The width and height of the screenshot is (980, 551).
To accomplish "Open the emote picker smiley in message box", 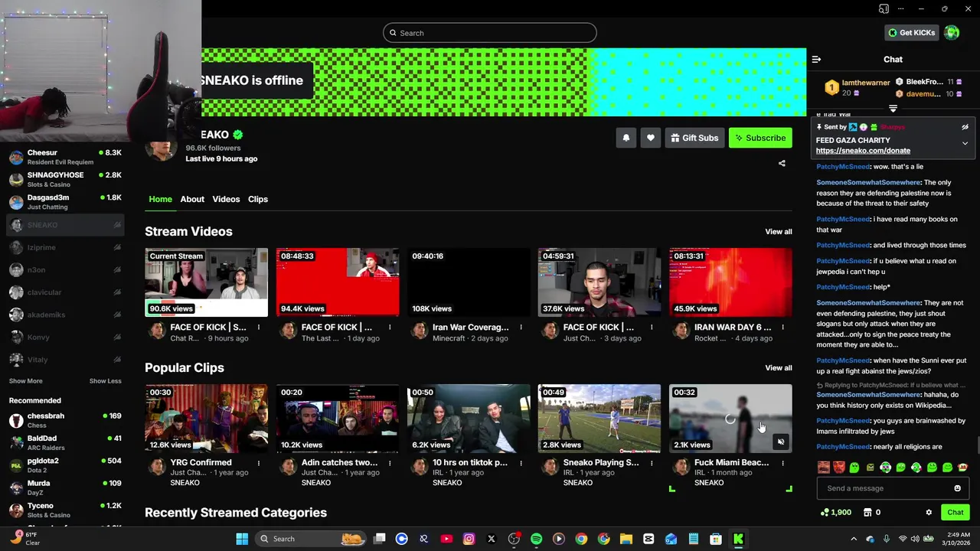I will pyautogui.click(x=957, y=488).
